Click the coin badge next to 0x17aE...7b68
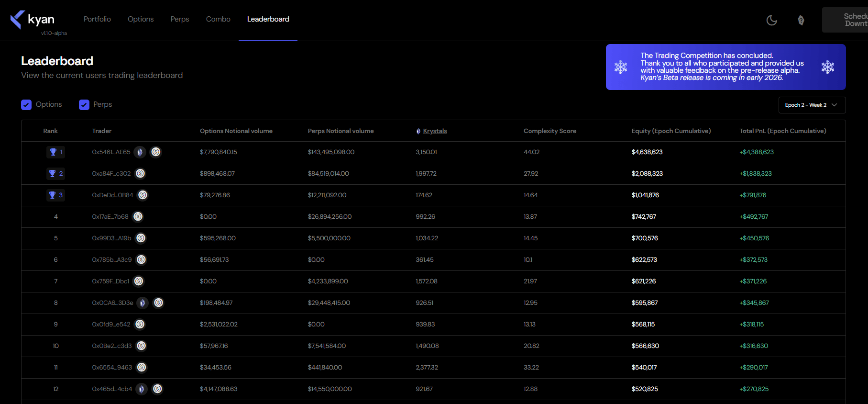Screen dimensions: 868x404 click(x=138, y=217)
